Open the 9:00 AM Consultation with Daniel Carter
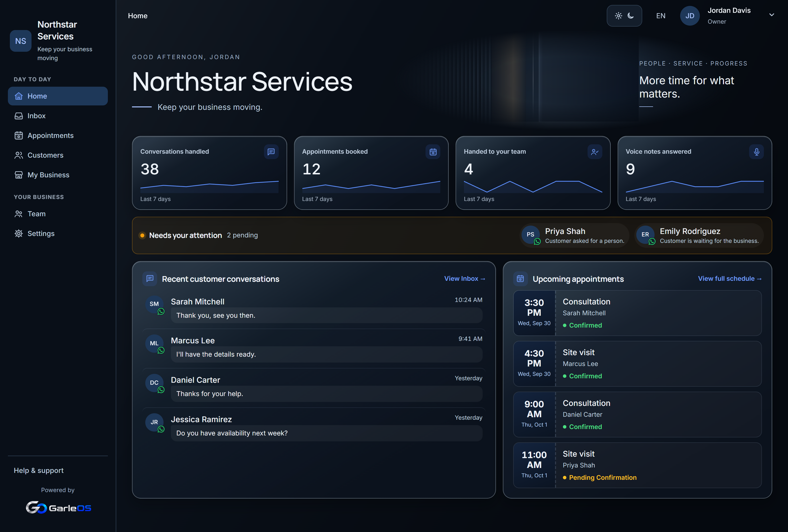Screen dimensions: 788x532 (637, 414)
